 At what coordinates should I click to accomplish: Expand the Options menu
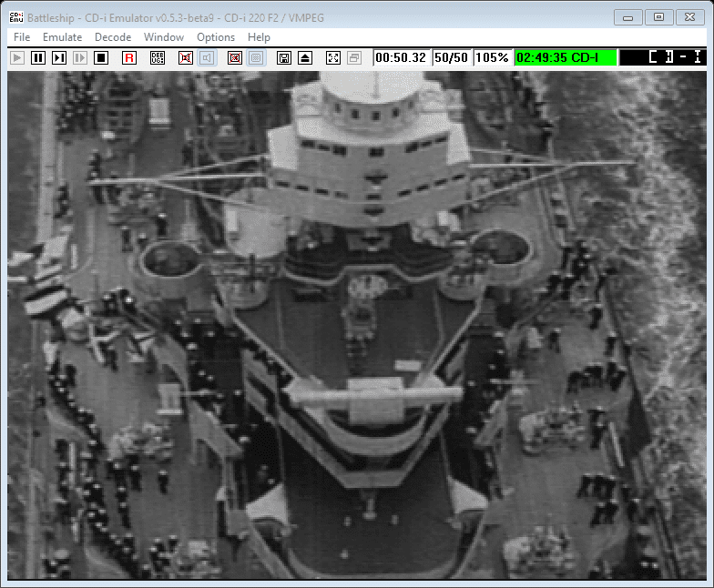[x=216, y=37]
